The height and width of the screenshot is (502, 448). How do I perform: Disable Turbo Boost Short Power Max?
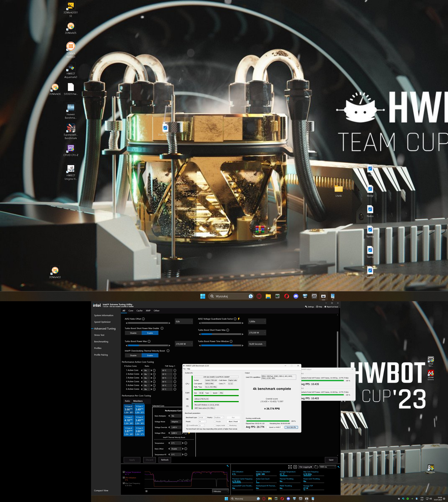click(133, 333)
